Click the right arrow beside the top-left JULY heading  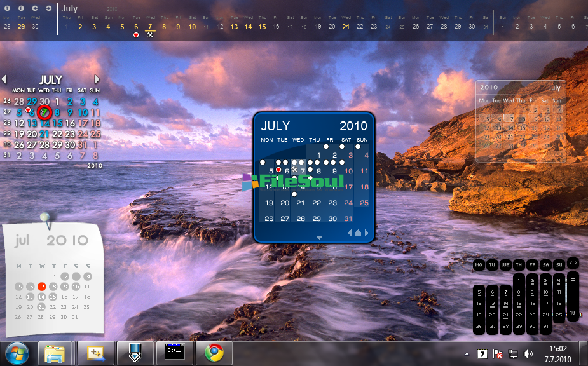coord(97,79)
